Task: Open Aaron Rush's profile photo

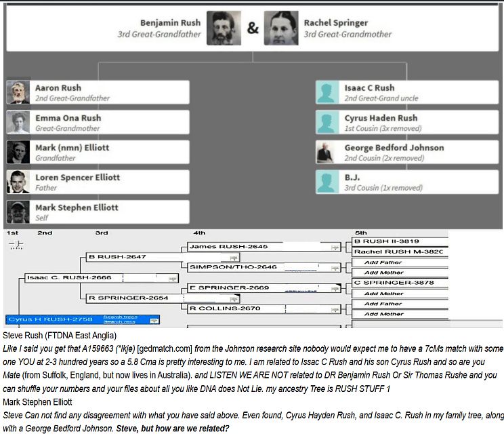Action: [18, 92]
